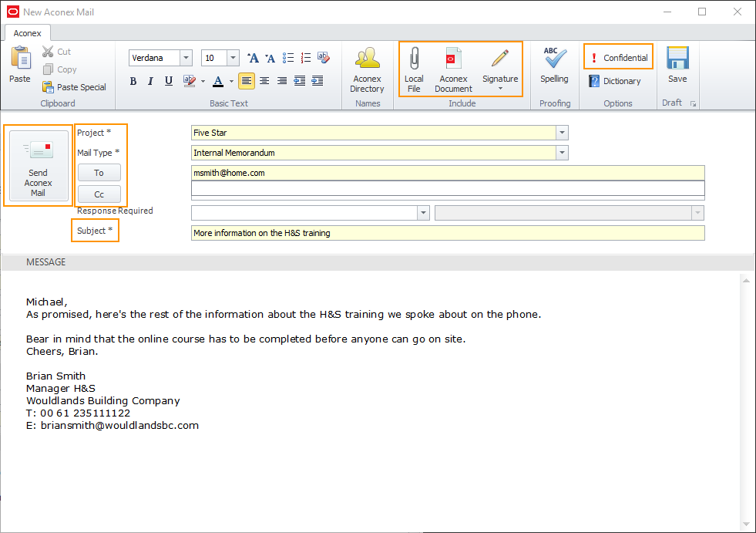Minimize the New Aconex Mail window
This screenshot has height=533, width=756.
667,12
